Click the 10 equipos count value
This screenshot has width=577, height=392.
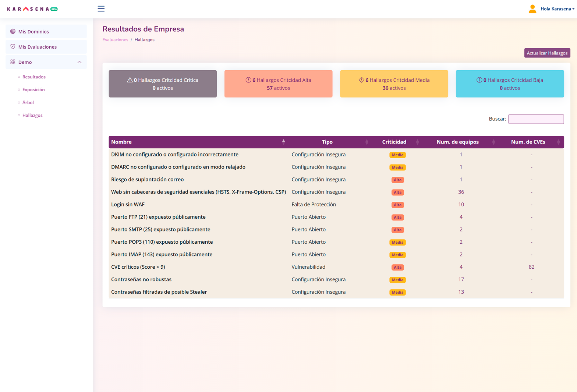click(461, 205)
